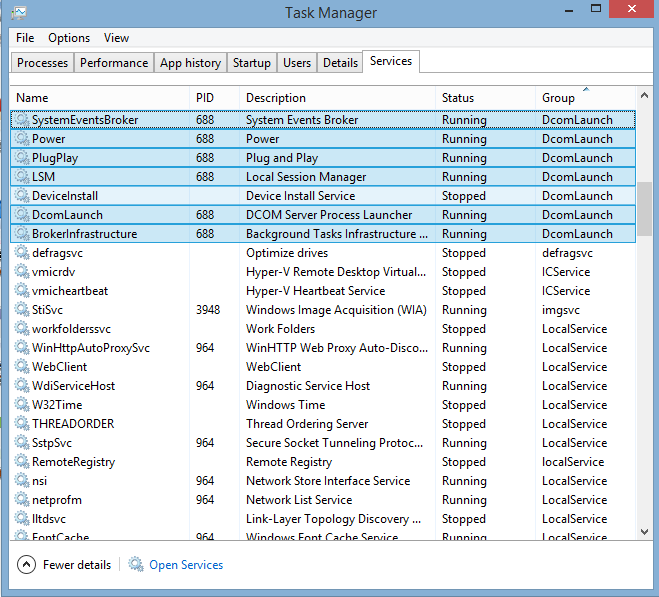659x597 pixels.
Task: Click the Task Manager title bar icon
Action: point(19,13)
